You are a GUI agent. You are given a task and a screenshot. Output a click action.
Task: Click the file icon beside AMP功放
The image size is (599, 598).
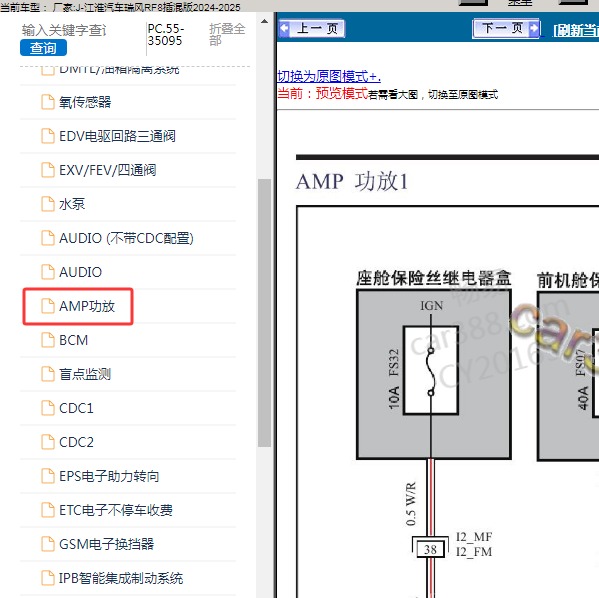tap(48, 306)
